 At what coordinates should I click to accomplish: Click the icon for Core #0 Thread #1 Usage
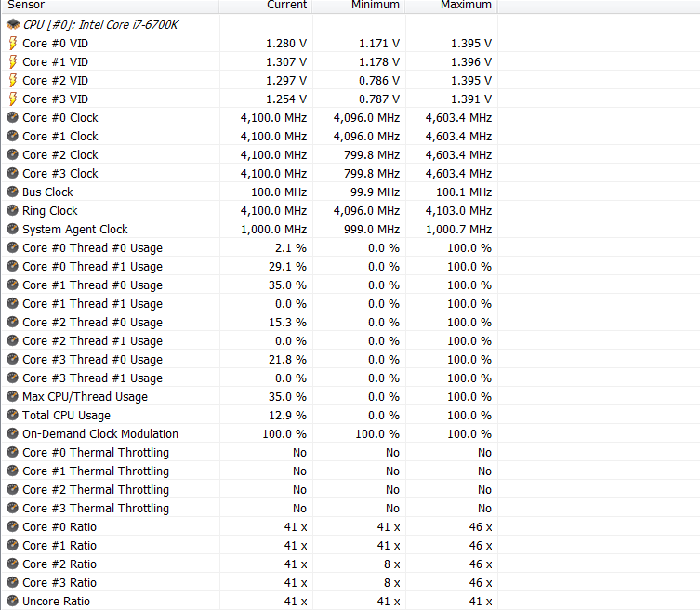12,266
